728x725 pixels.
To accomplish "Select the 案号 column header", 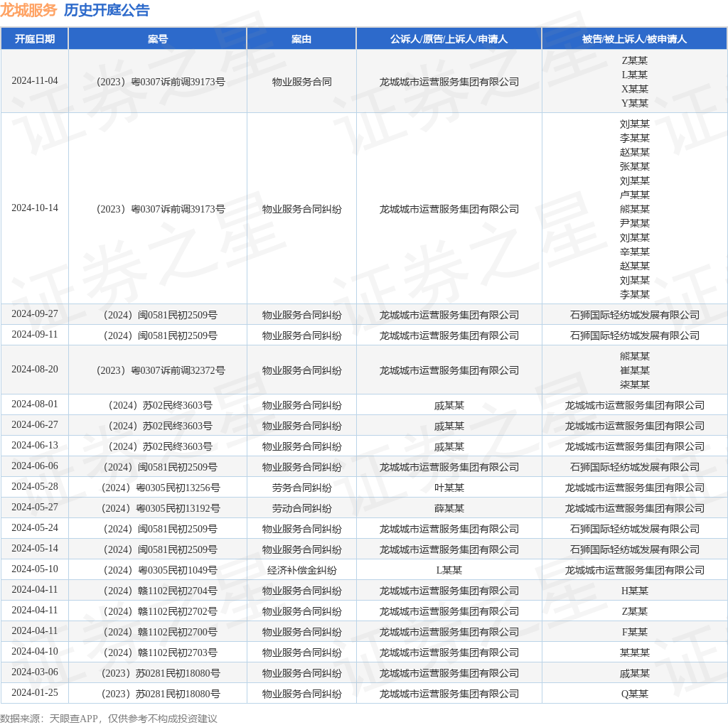I will 158,39.
